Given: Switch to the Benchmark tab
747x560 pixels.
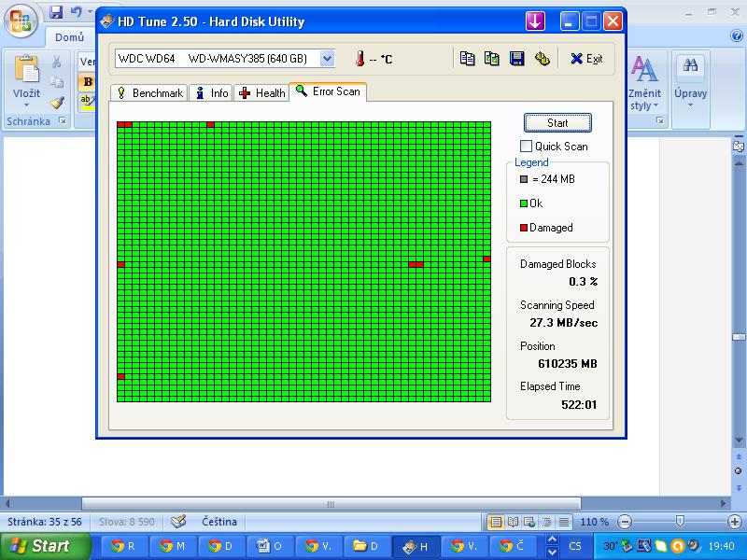Looking at the screenshot, I should pyautogui.click(x=149, y=93).
